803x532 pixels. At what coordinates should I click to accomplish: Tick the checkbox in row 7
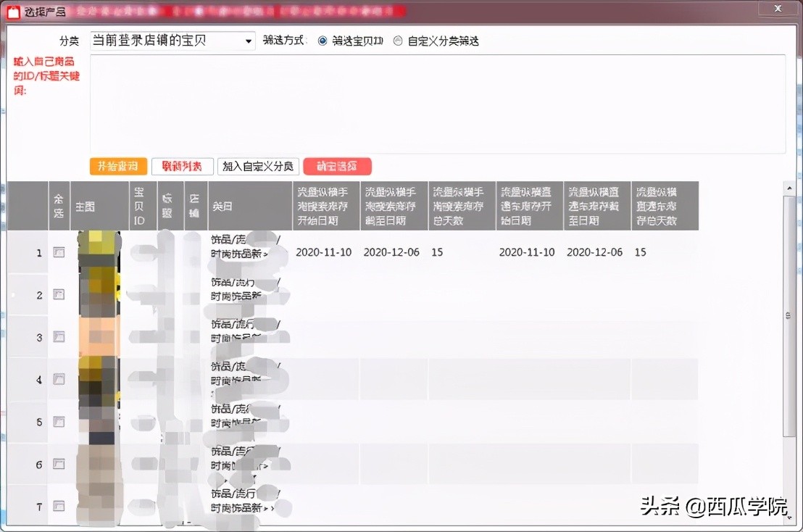tap(59, 507)
